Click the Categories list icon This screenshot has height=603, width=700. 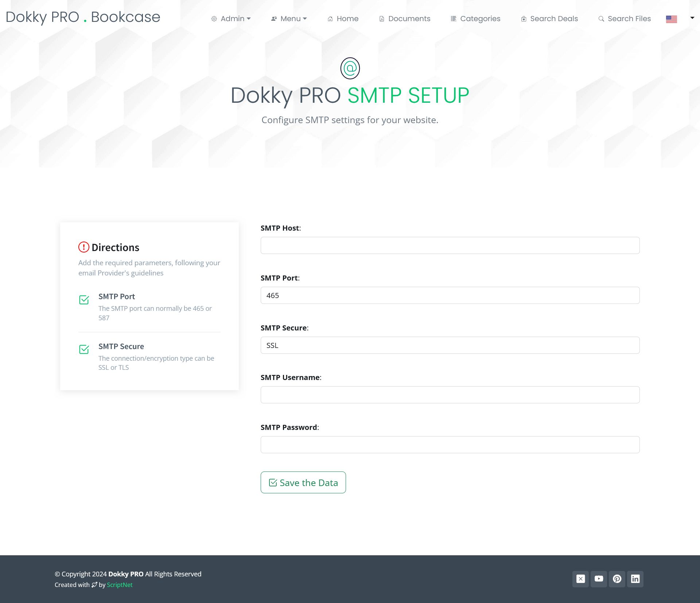[454, 19]
